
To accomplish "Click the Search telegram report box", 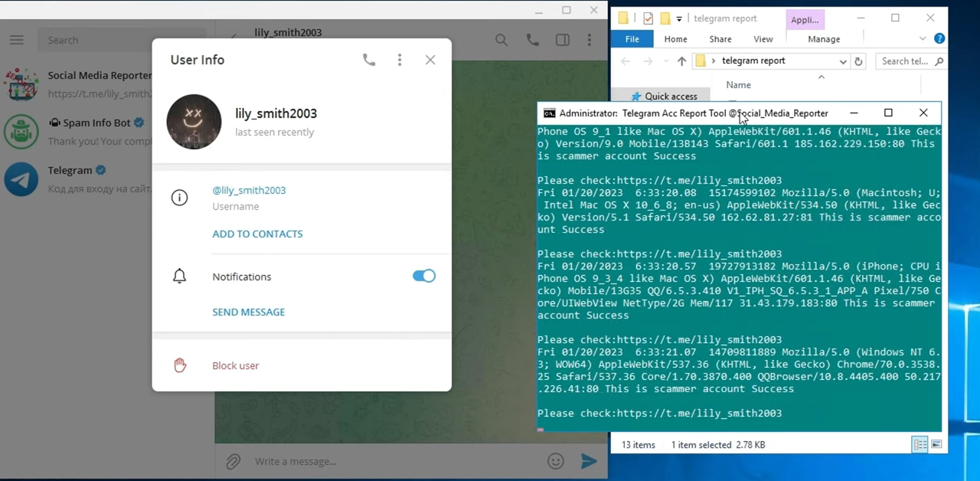I will (x=910, y=61).
